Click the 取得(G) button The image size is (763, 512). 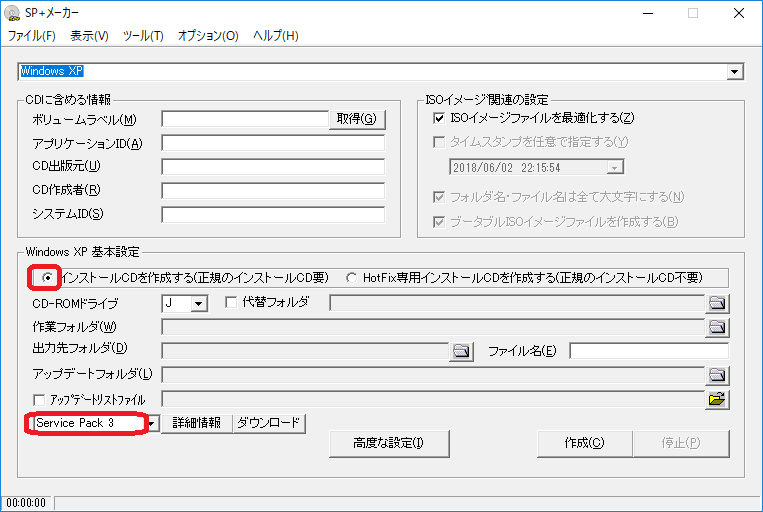[x=357, y=119]
